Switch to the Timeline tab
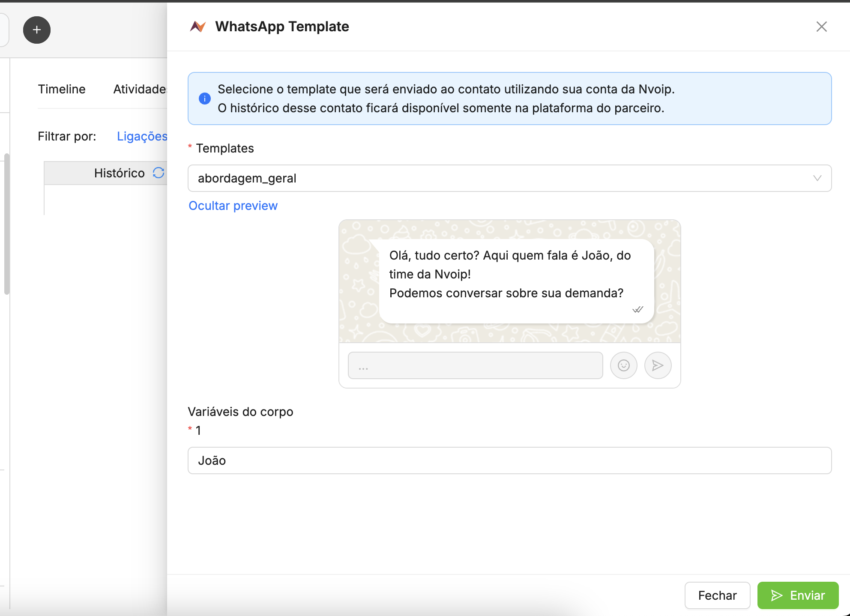850x616 pixels. pyautogui.click(x=62, y=89)
